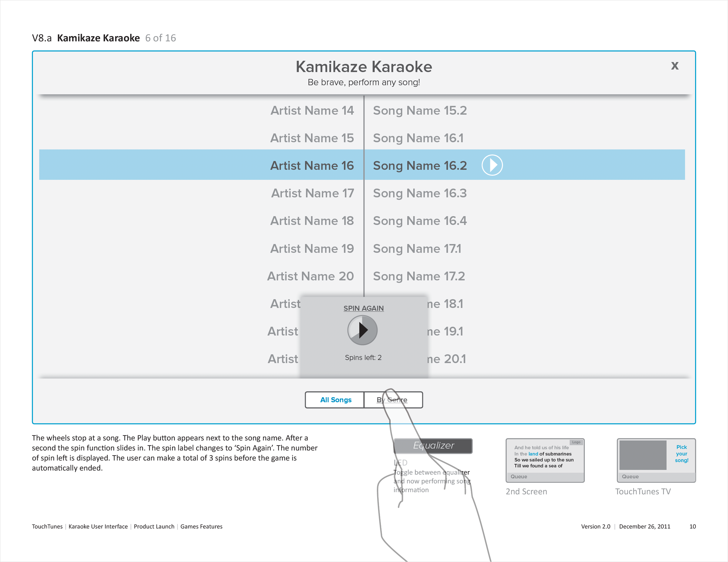The height and width of the screenshot is (562, 728).
Task: Select Artist Name 14 on the wheel
Action: tap(312, 111)
